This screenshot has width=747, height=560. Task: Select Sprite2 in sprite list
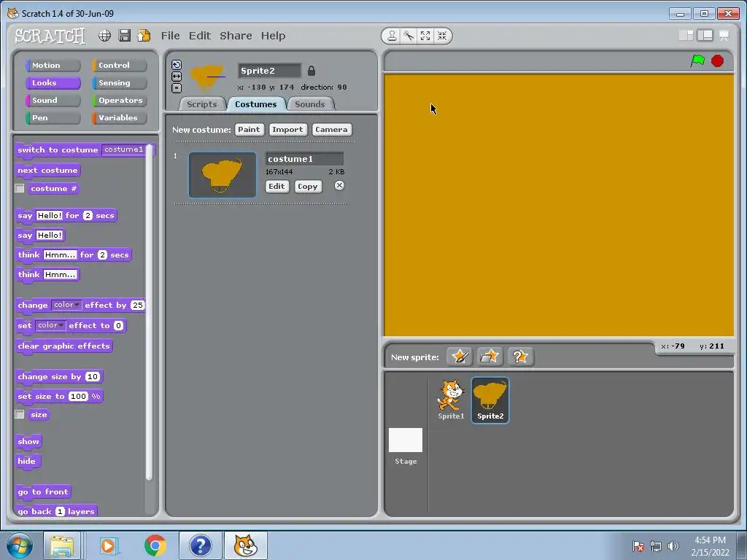point(490,400)
